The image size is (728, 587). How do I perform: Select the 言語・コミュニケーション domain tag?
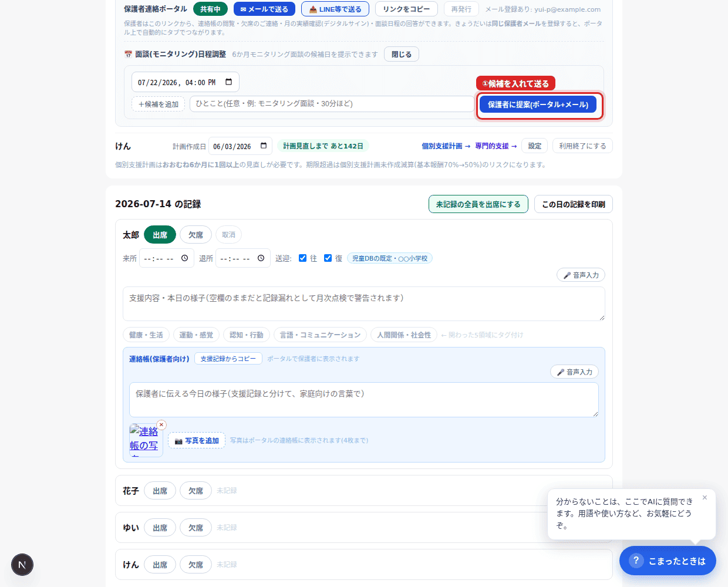point(320,335)
